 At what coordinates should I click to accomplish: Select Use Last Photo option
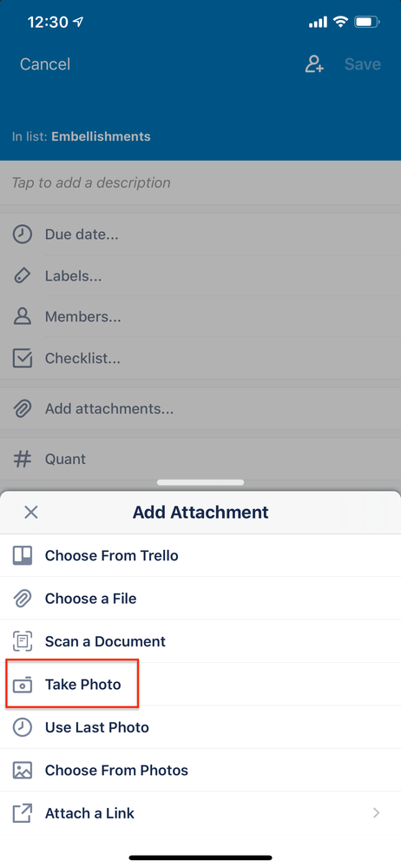(200, 727)
